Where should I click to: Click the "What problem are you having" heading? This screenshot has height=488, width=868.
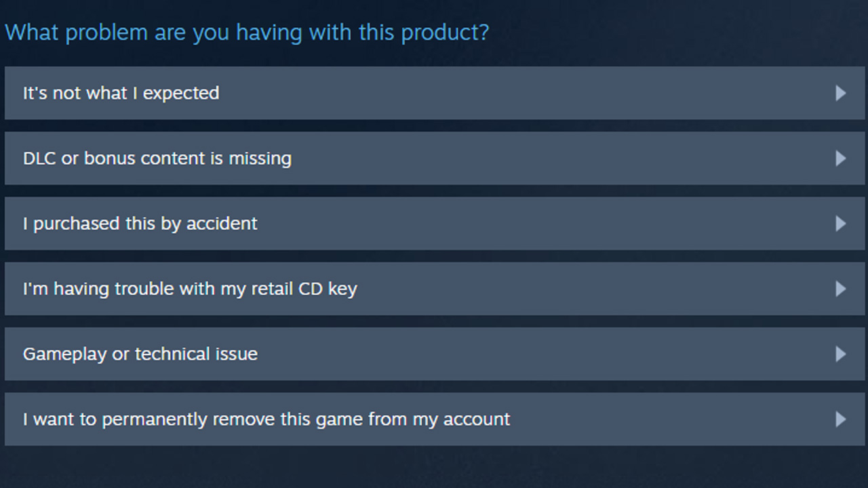(247, 32)
